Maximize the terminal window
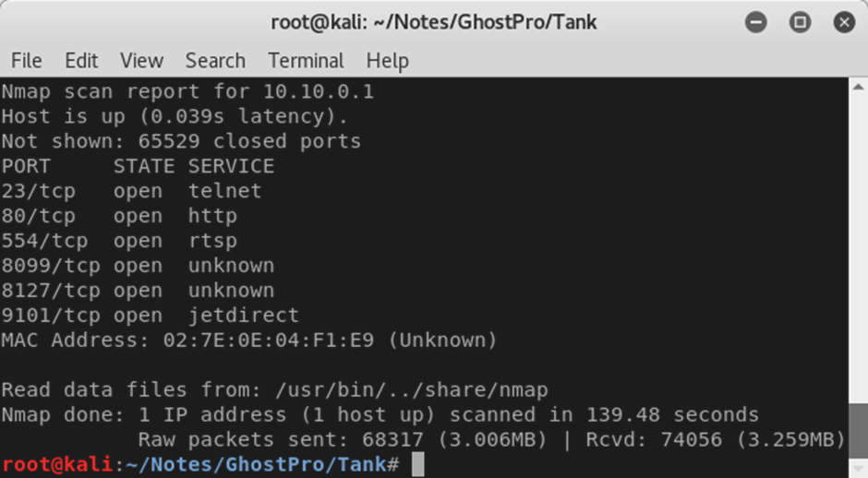The image size is (868, 478). 800,22
